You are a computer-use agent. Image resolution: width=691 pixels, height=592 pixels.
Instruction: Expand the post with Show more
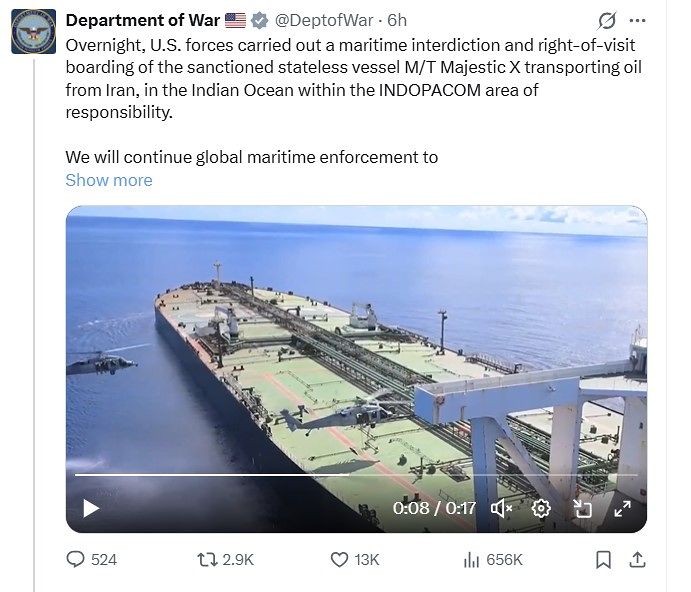tap(109, 180)
